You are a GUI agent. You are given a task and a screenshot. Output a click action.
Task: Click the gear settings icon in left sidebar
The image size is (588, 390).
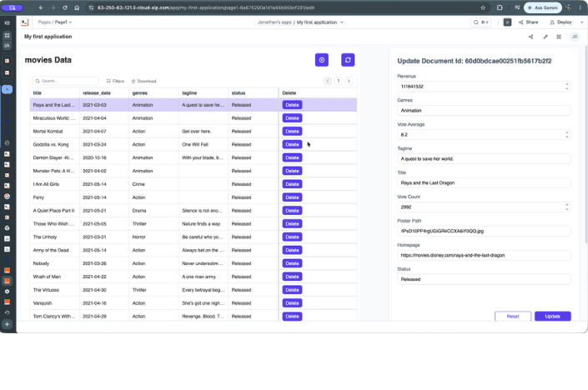8,292
